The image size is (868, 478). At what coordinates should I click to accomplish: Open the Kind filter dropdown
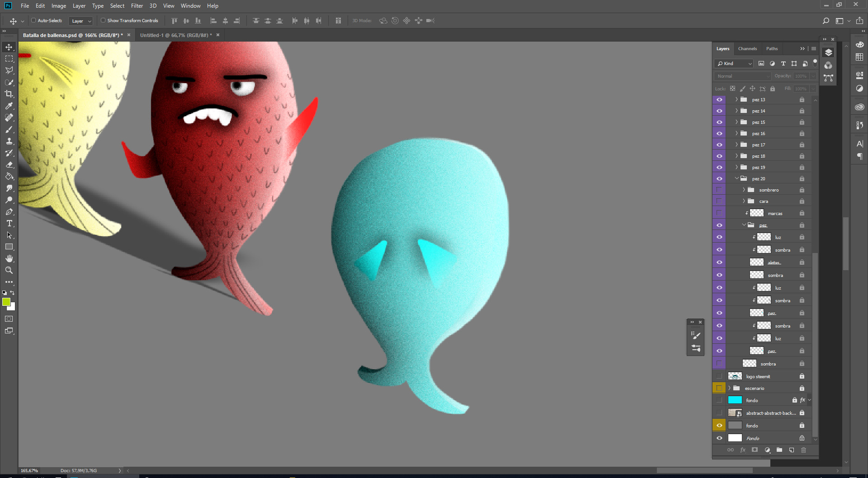[734, 64]
